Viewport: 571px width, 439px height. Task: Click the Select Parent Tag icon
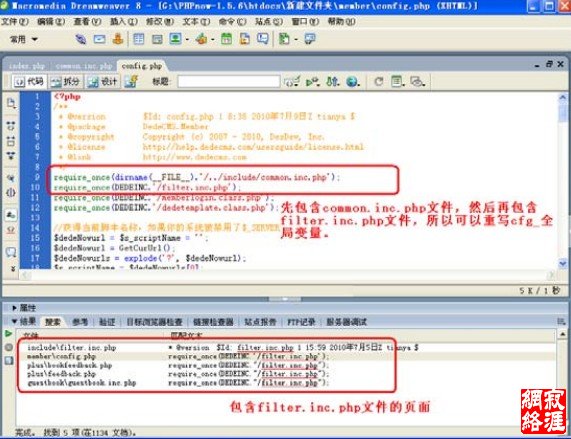tap(11, 178)
